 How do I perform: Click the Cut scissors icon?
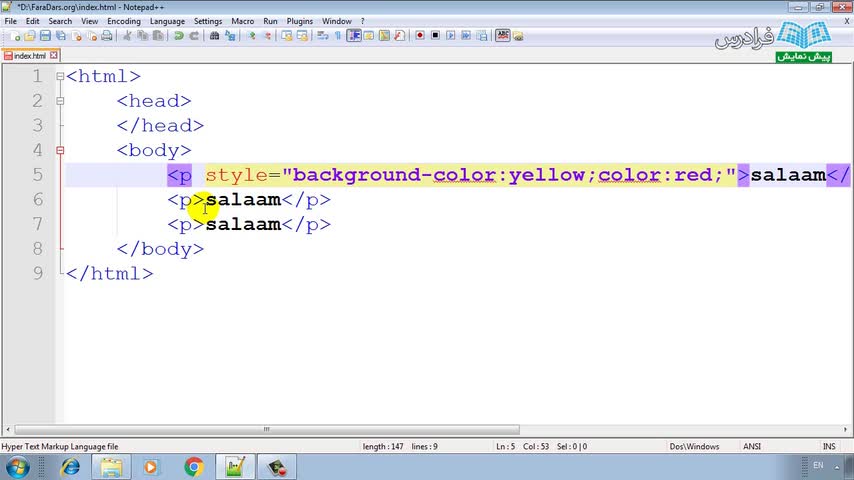[127, 36]
